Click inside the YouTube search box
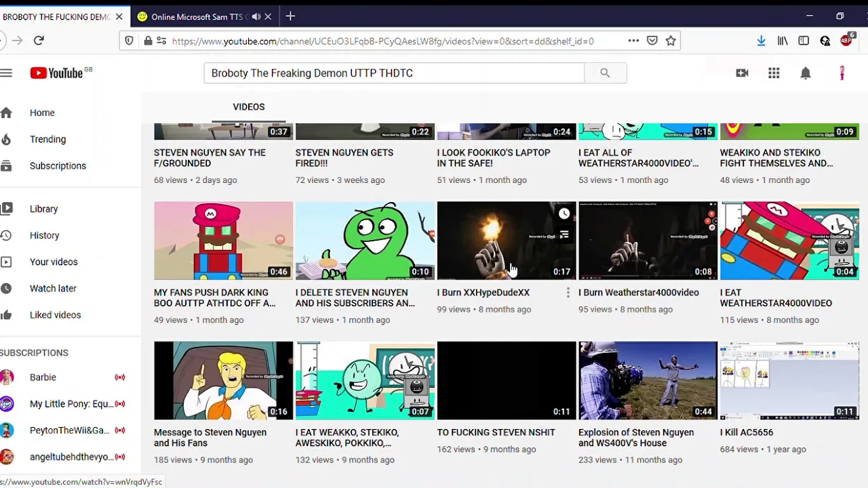The height and width of the screenshot is (488, 868). [394, 73]
